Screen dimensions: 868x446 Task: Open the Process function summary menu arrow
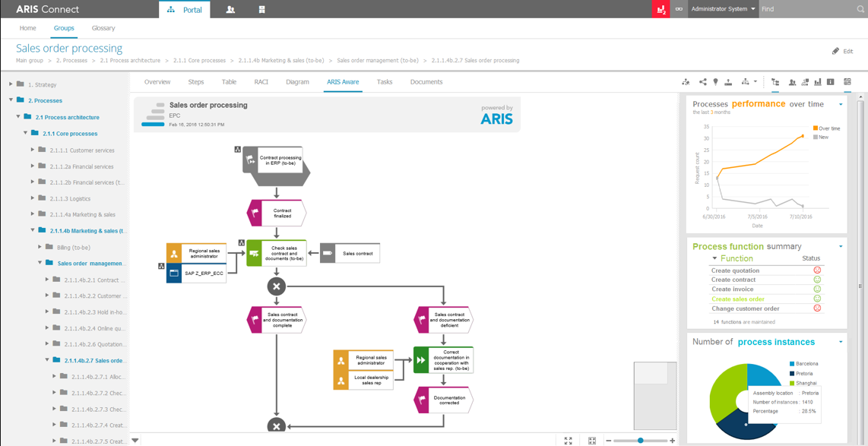(x=841, y=246)
